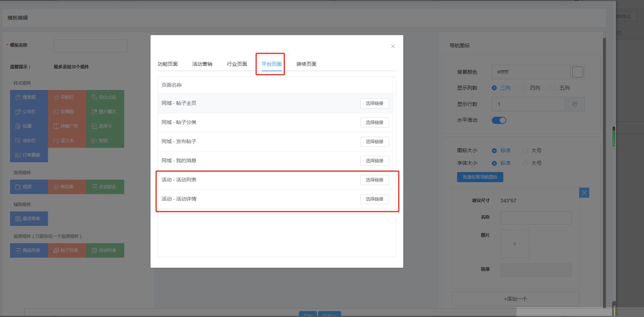Viewport: 644px width, 317px height.
Task: Switch to the 平台页面 tab
Action: tap(271, 64)
